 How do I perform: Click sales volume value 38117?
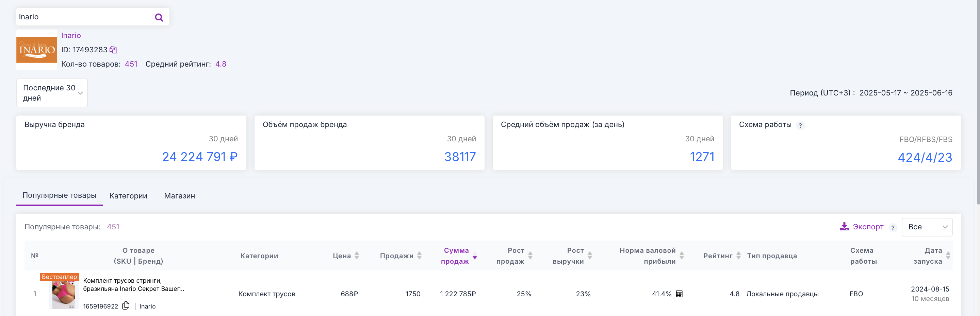tap(460, 157)
